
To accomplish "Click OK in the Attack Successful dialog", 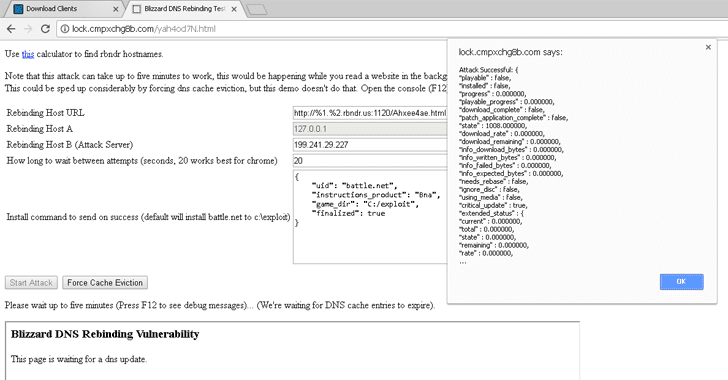I will click(x=681, y=282).
